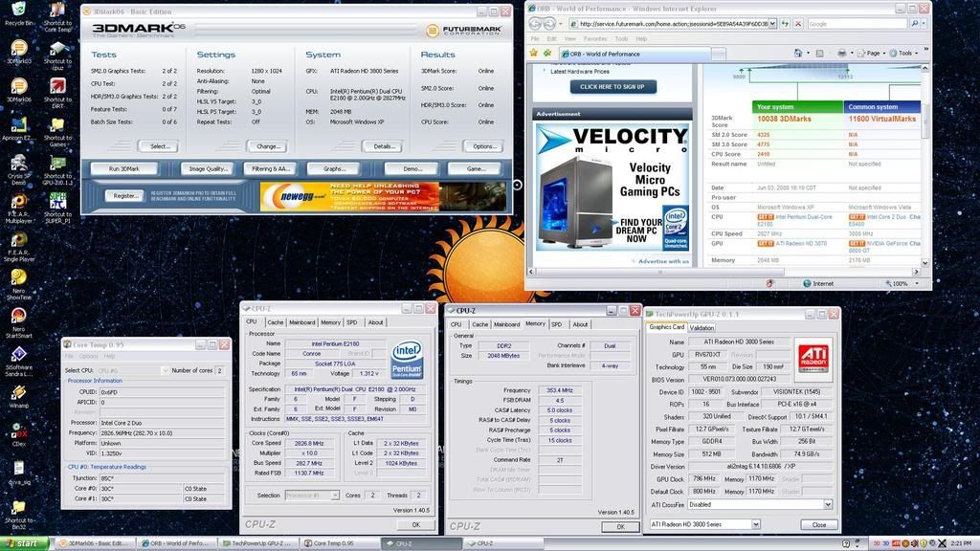The height and width of the screenshot is (551, 980).
Task: Open the Windows Start menu
Action: [24, 543]
